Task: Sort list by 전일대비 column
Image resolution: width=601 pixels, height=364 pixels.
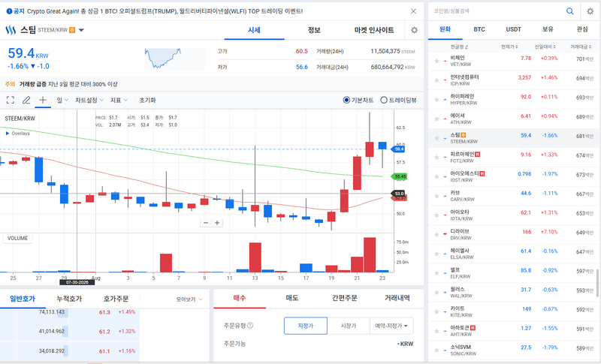Action: [545, 47]
